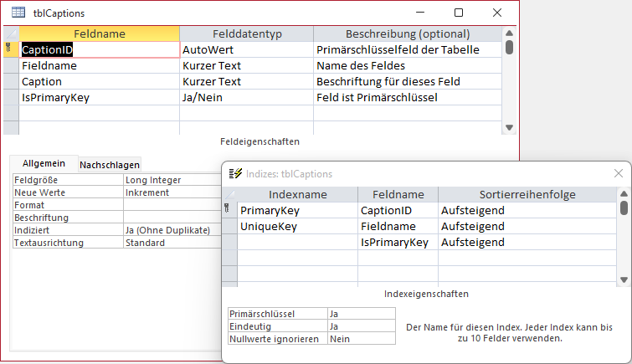Open the AutoWert data type cell

[x=247, y=49]
